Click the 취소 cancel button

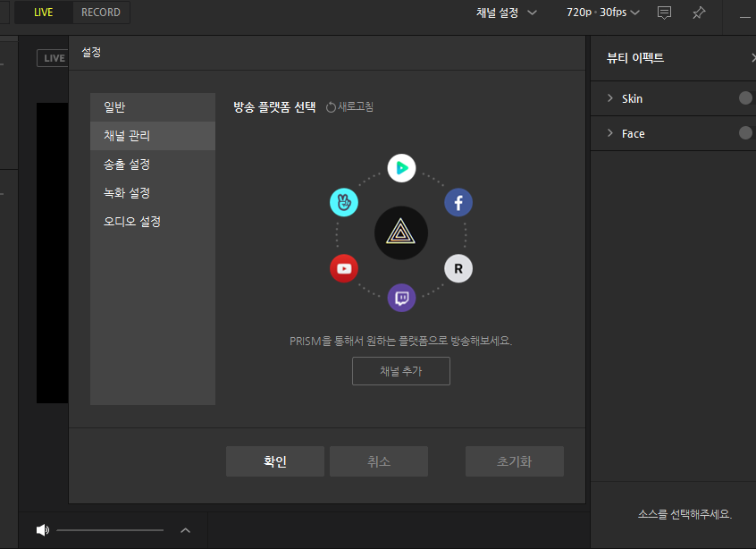click(x=379, y=461)
